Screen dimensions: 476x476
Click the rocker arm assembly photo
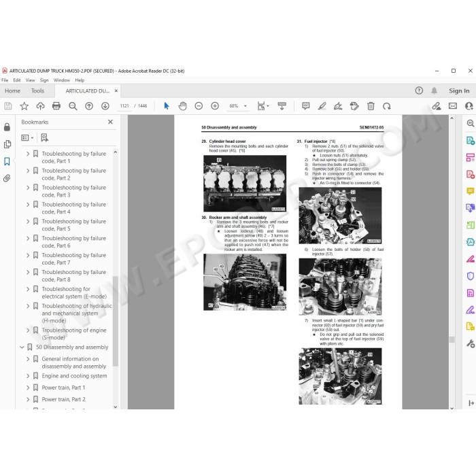pyautogui.click(x=245, y=282)
